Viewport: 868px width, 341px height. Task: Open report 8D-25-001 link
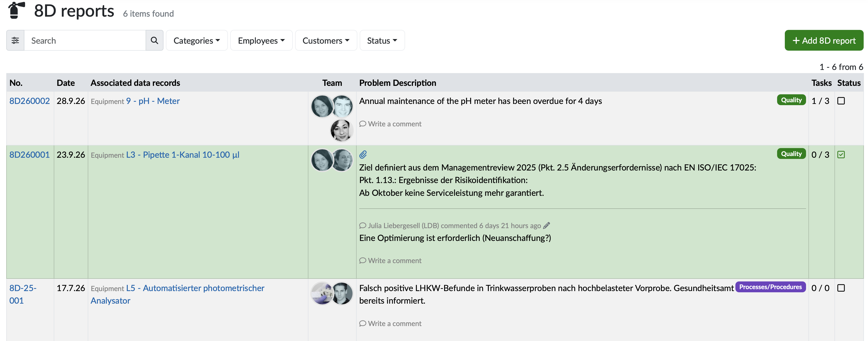[x=23, y=294]
